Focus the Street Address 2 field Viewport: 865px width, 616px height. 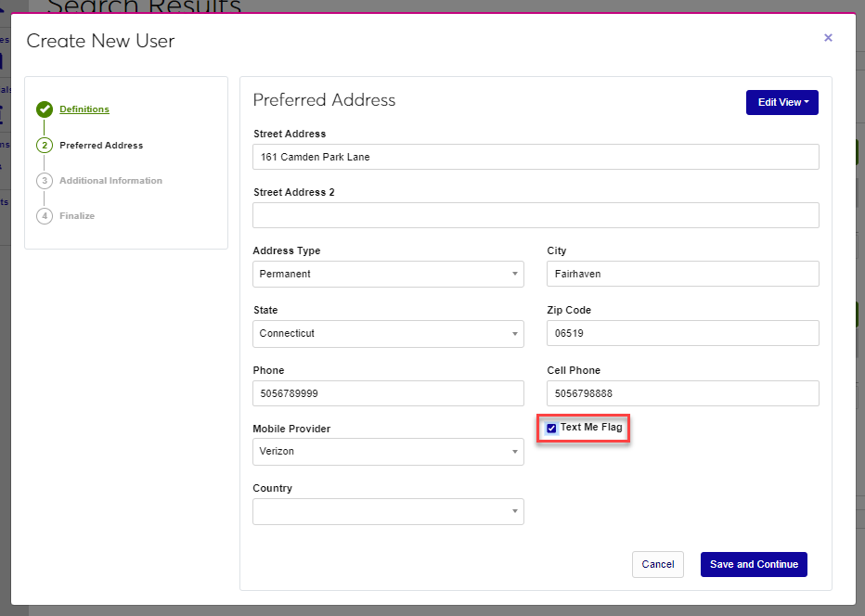536,215
